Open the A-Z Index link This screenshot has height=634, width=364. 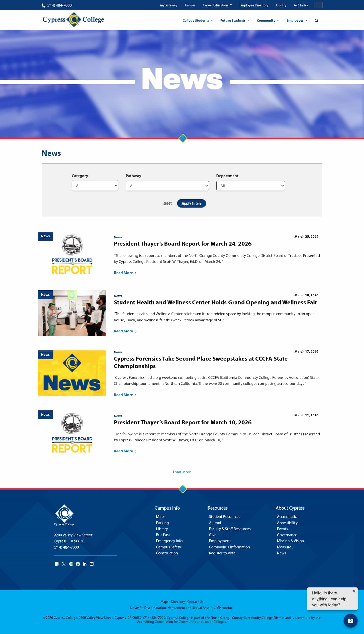point(301,5)
